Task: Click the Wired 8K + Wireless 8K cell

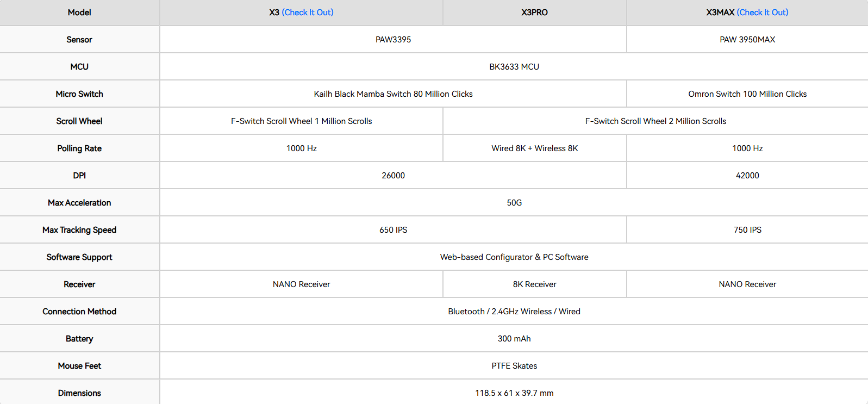Action: pos(534,148)
